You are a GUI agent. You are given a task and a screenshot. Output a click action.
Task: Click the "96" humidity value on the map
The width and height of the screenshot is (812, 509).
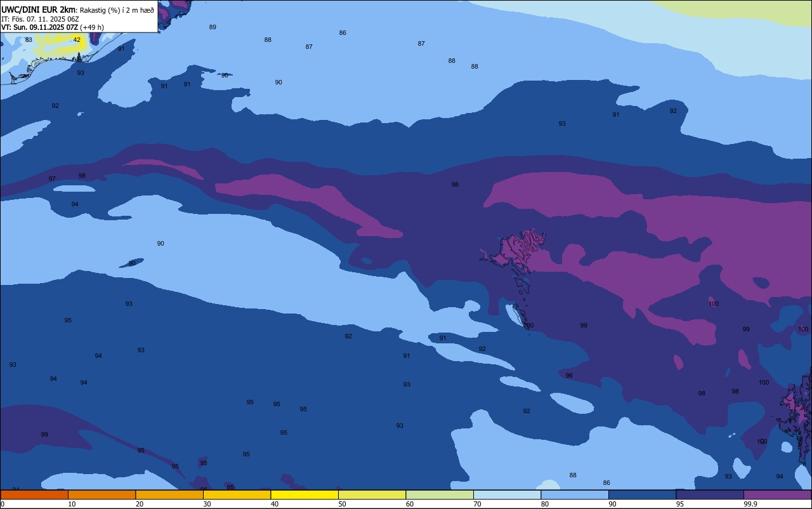point(569,376)
